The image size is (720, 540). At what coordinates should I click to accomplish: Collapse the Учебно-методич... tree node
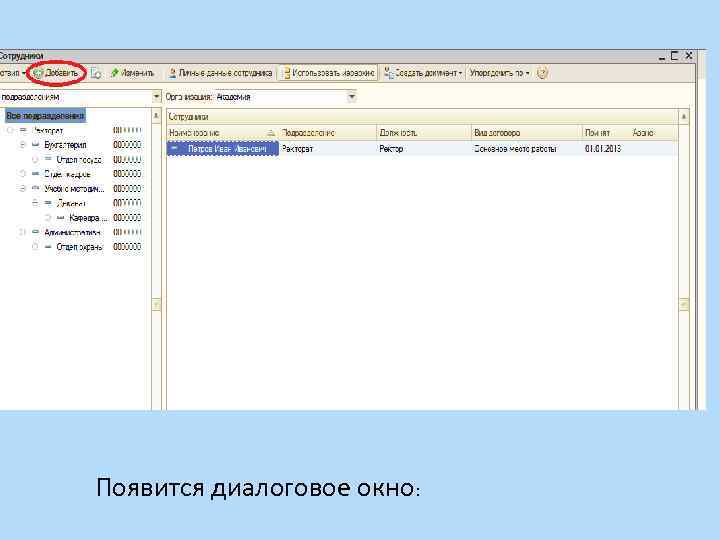pyautogui.click(x=22, y=189)
